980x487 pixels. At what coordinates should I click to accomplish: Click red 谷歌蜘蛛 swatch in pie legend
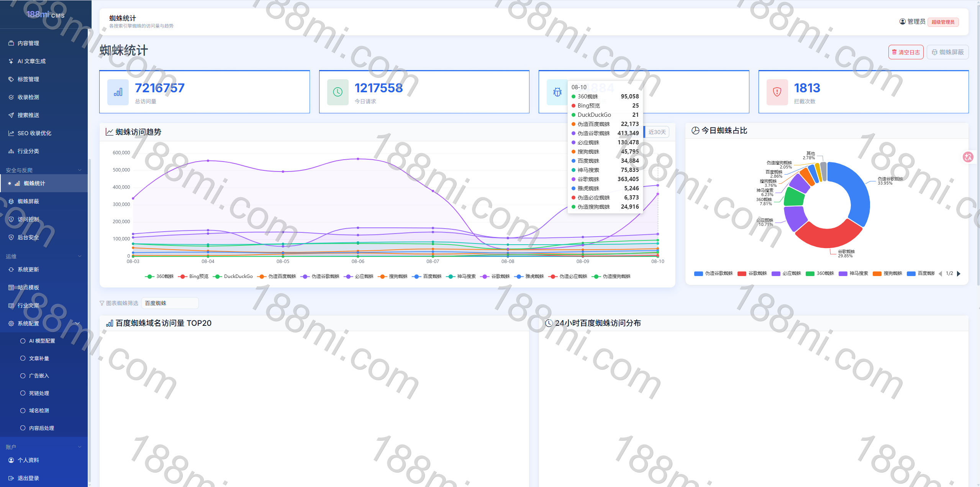pyautogui.click(x=742, y=273)
